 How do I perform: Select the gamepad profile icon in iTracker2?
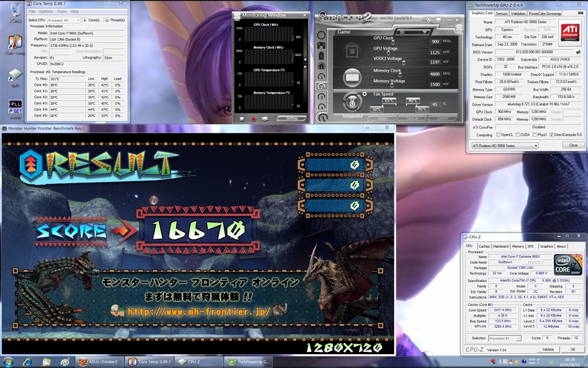pos(321,46)
